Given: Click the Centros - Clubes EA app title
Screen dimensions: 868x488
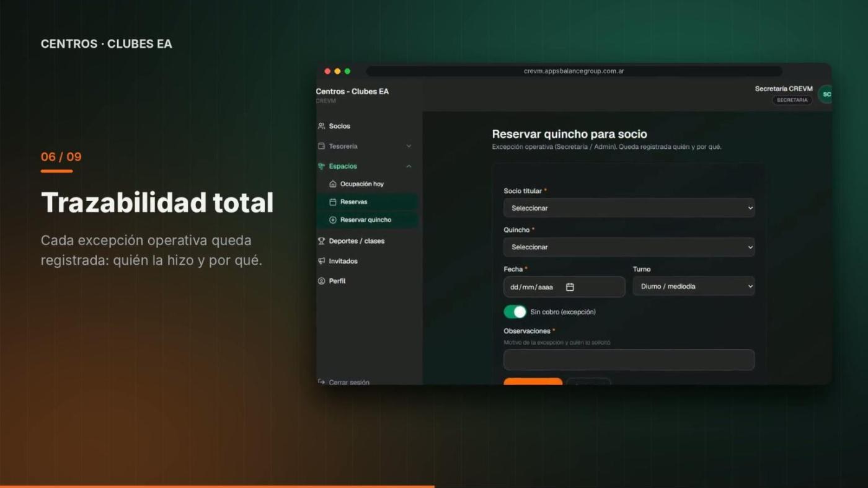Looking at the screenshot, I should coord(352,92).
